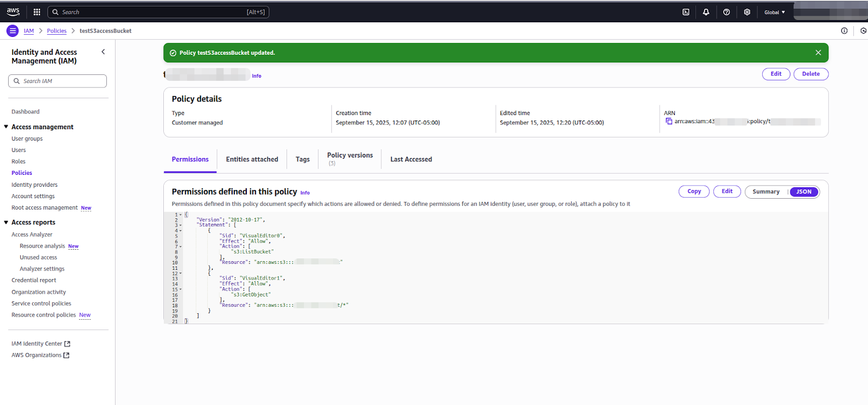
Task: Copy the policy JSON with Copy button
Action: click(694, 192)
